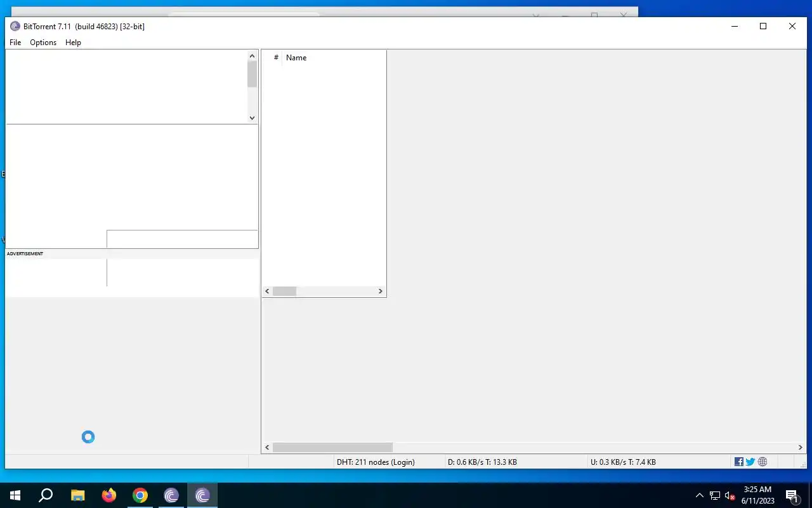Maximize the BitTorrent window
Image resolution: width=812 pixels, height=508 pixels.
[x=763, y=26]
